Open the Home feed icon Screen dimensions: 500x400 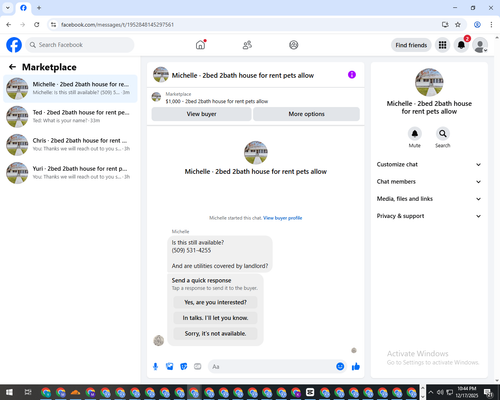[200, 45]
